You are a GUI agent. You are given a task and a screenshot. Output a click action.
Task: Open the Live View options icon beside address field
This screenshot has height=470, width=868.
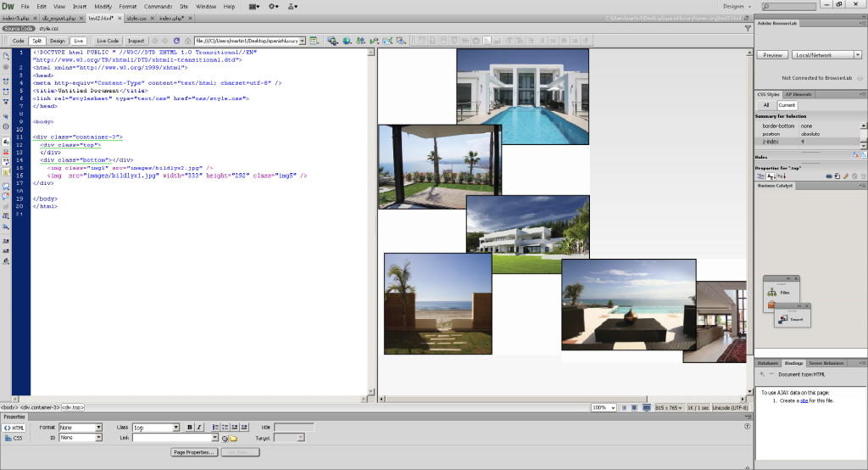(314, 41)
